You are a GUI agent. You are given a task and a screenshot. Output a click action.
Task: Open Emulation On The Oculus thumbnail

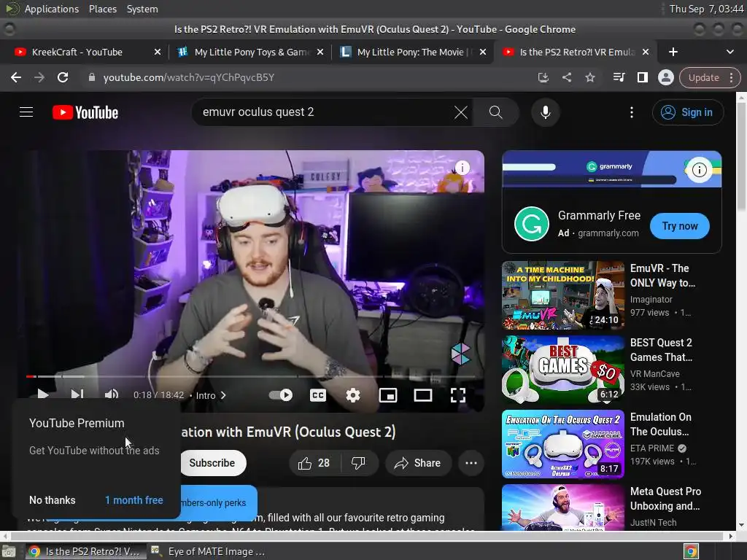(563, 444)
